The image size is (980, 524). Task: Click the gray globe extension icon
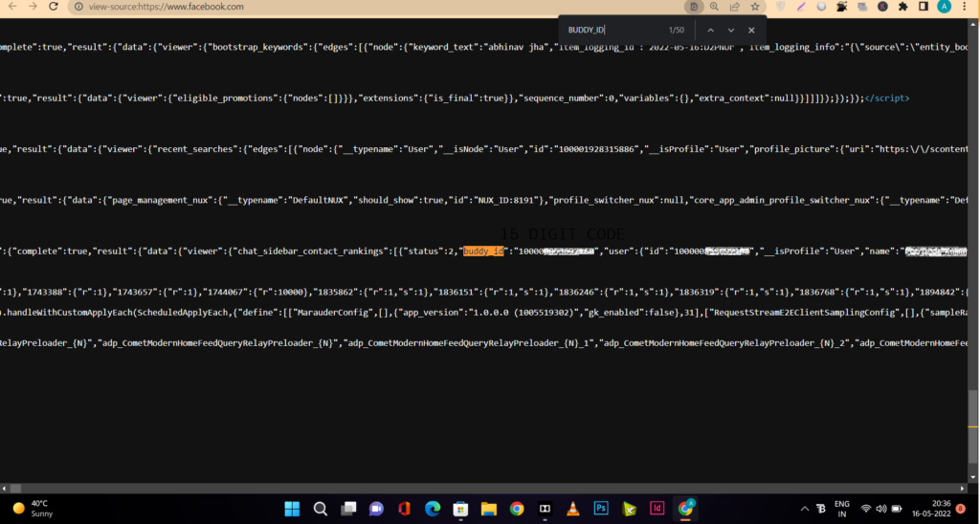coord(821,7)
